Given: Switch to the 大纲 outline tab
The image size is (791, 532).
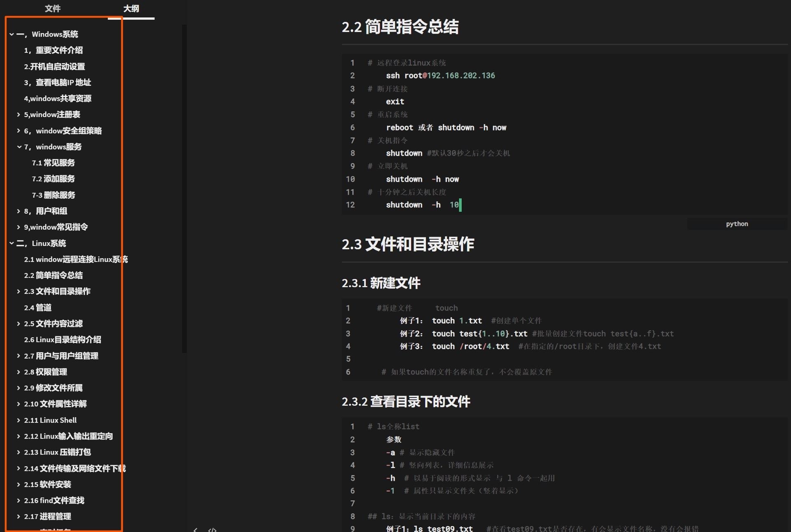Looking at the screenshot, I should (131, 9).
